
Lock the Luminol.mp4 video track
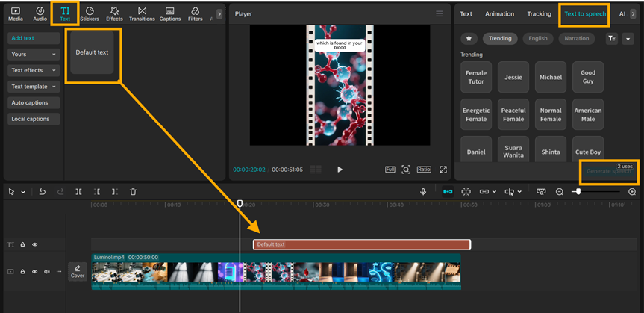tap(22, 272)
